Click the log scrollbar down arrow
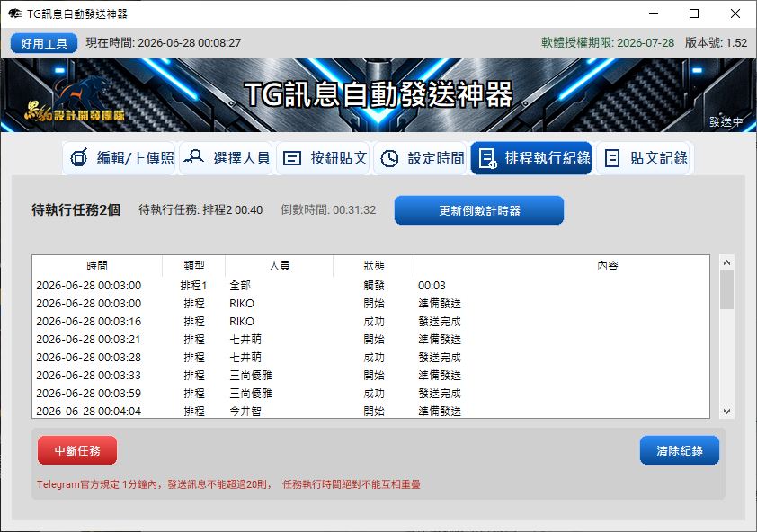This screenshot has height=532, width=757. pos(726,412)
